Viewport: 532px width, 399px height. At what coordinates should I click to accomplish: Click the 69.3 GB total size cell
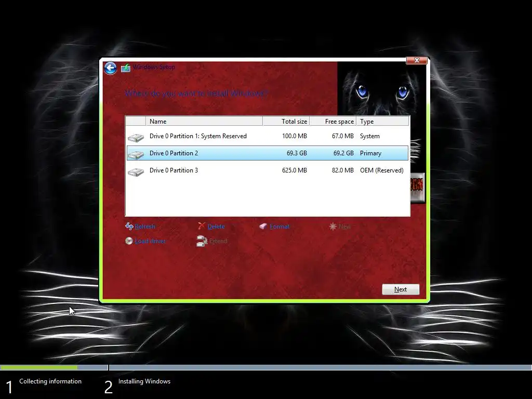coord(297,153)
